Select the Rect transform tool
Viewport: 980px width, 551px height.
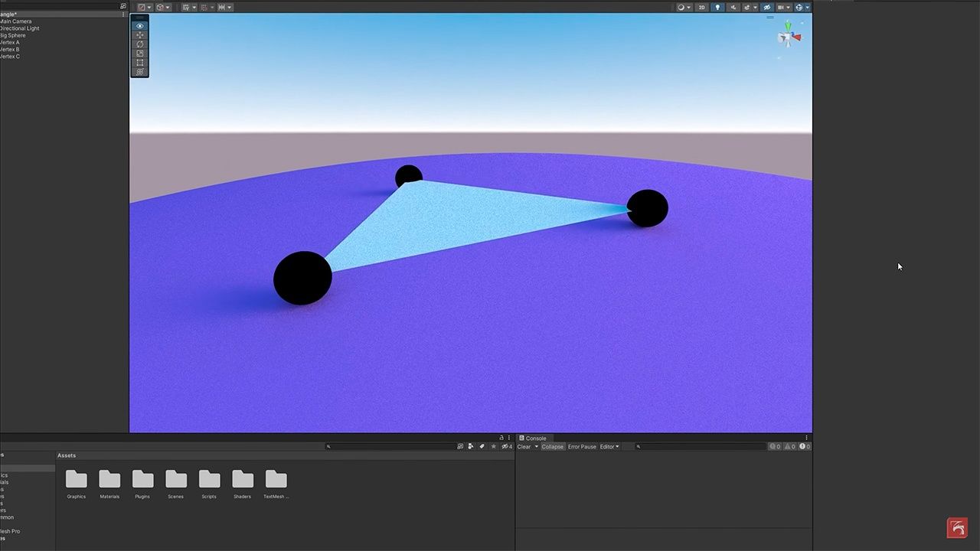(139, 63)
